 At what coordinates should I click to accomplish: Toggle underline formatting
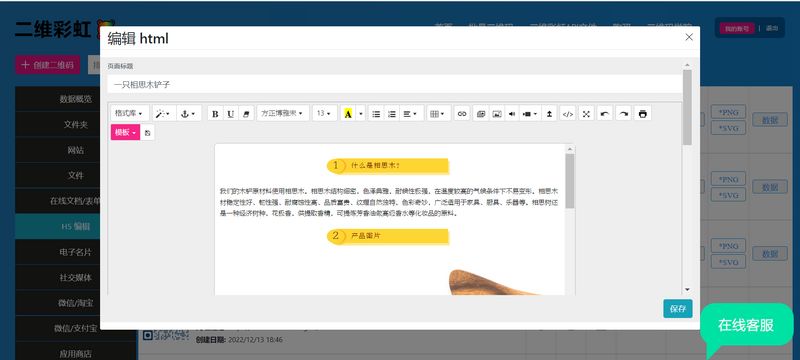(x=231, y=114)
